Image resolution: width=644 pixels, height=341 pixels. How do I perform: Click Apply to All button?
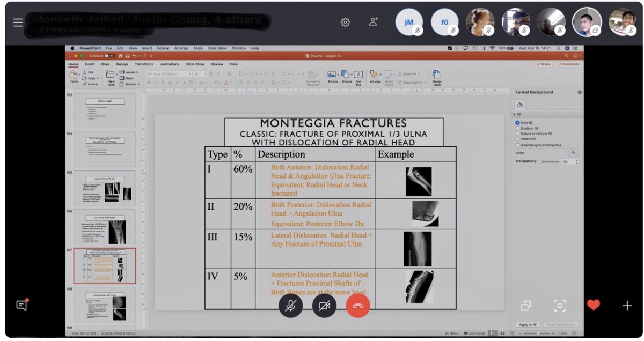pyautogui.click(x=528, y=325)
